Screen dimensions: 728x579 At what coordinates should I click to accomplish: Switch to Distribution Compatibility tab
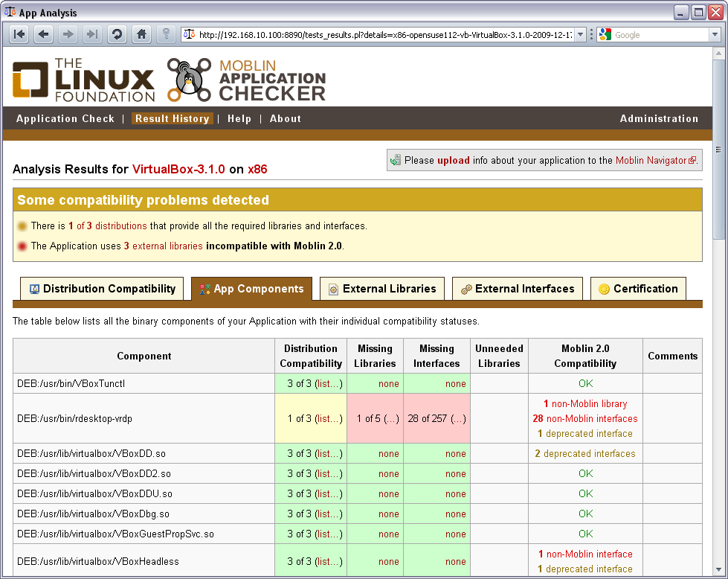point(102,289)
